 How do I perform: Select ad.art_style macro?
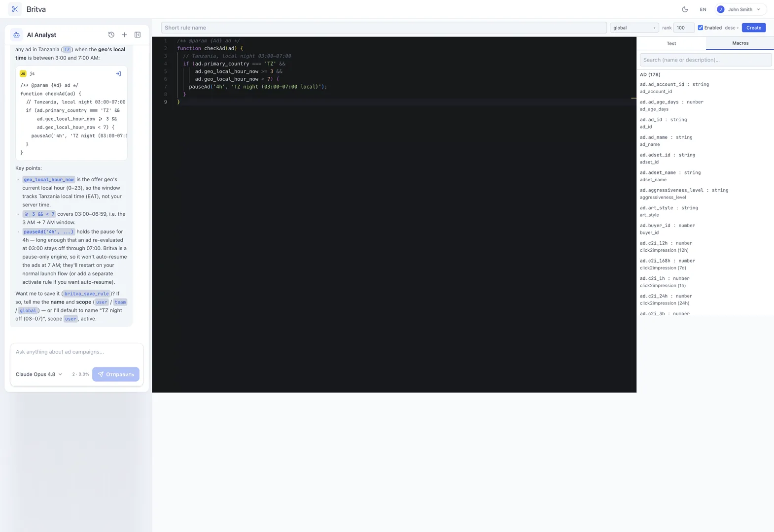click(x=705, y=211)
